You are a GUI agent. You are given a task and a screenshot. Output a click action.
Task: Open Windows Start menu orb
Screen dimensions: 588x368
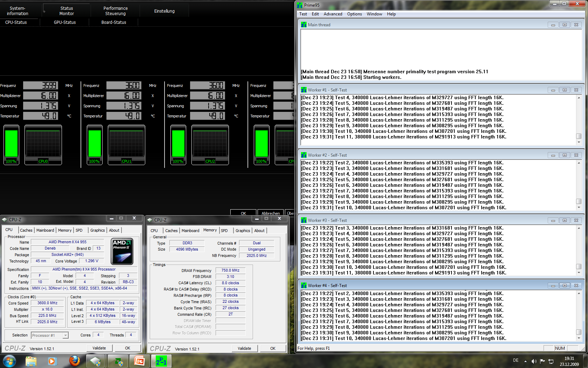pyautogui.click(x=9, y=361)
